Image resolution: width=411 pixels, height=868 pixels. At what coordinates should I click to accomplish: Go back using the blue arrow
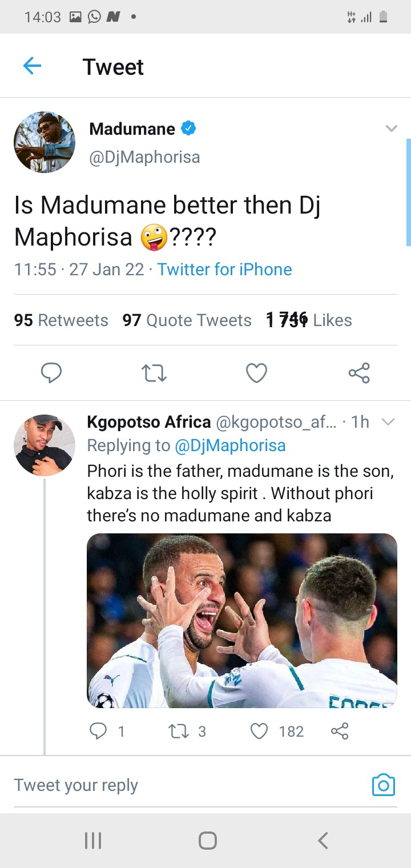point(32,67)
